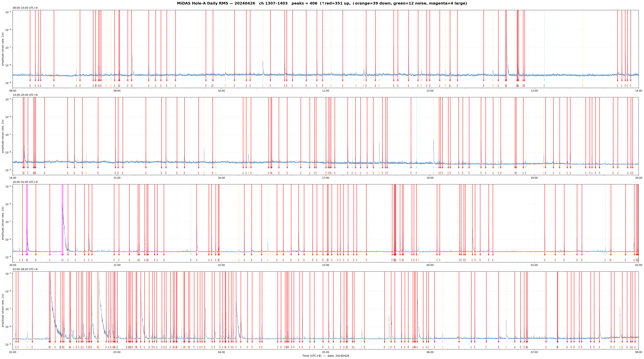
Task: Click the green noise peak label 130
Action: (x=416, y=173)
